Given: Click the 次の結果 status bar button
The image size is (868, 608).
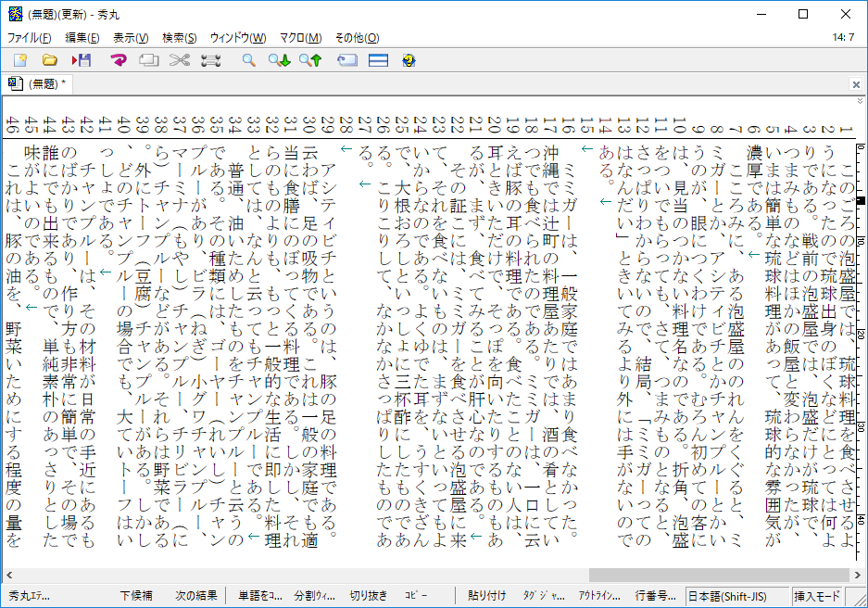Looking at the screenshot, I should click(196, 596).
